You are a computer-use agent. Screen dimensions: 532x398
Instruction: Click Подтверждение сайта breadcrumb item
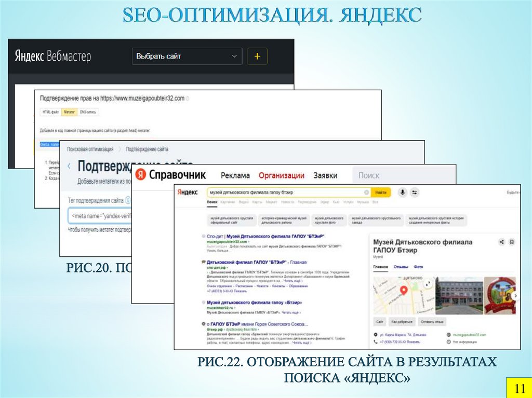point(147,149)
